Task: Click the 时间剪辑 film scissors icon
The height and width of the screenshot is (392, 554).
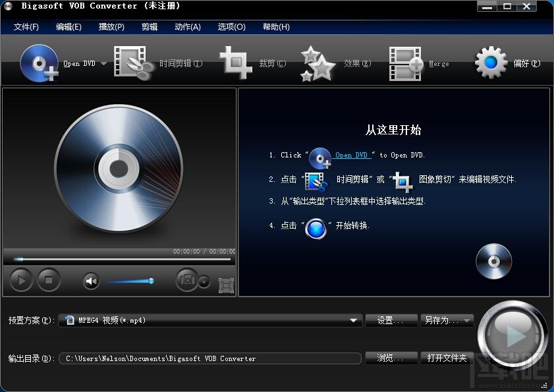Action: point(133,62)
